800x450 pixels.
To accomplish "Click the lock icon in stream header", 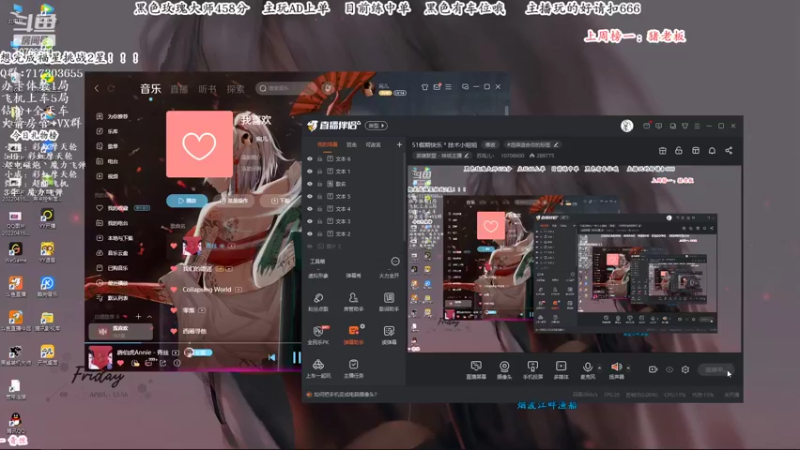I will pos(679,151).
